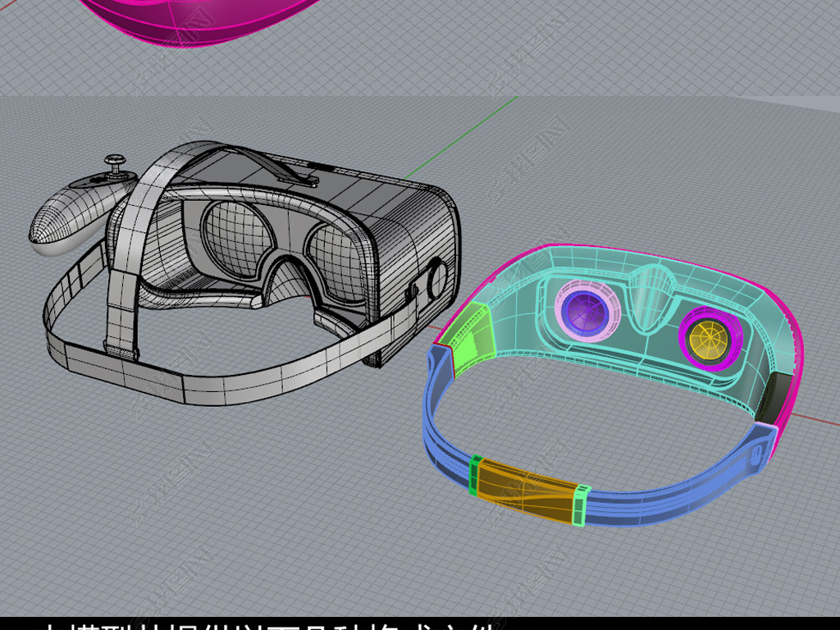Click the round dial on wireframe headset side
This screenshot has width=840, height=630.
pos(435,281)
